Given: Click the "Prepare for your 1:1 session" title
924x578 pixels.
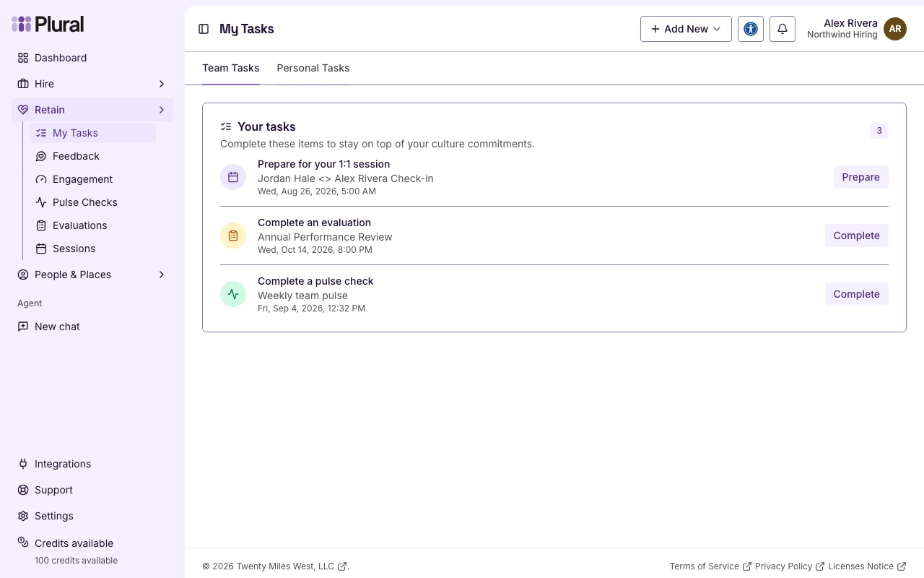Looking at the screenshot, I should pyautogui.click(x=323, y=164).
